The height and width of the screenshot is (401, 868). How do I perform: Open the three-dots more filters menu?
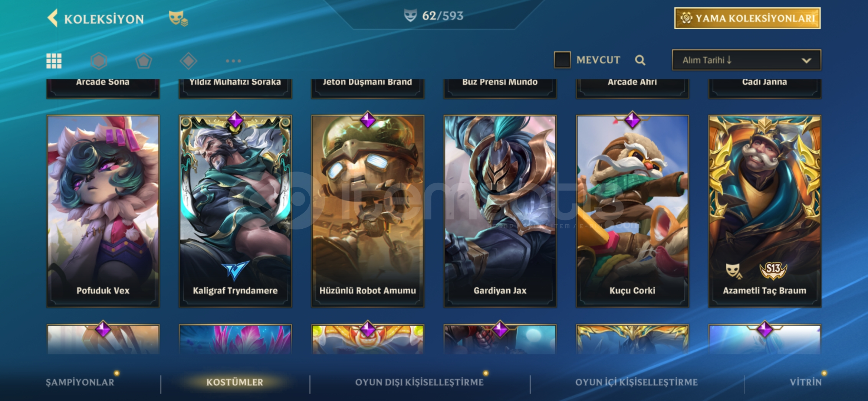click(233, 61)
